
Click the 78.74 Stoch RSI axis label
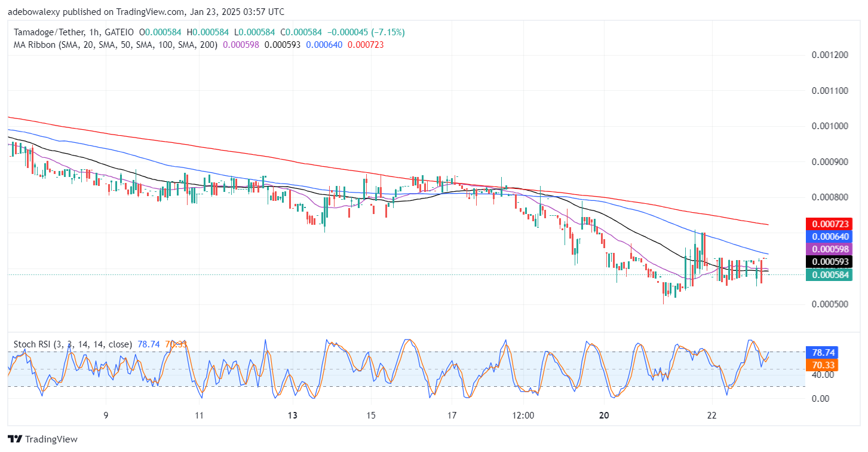[821, 352]
